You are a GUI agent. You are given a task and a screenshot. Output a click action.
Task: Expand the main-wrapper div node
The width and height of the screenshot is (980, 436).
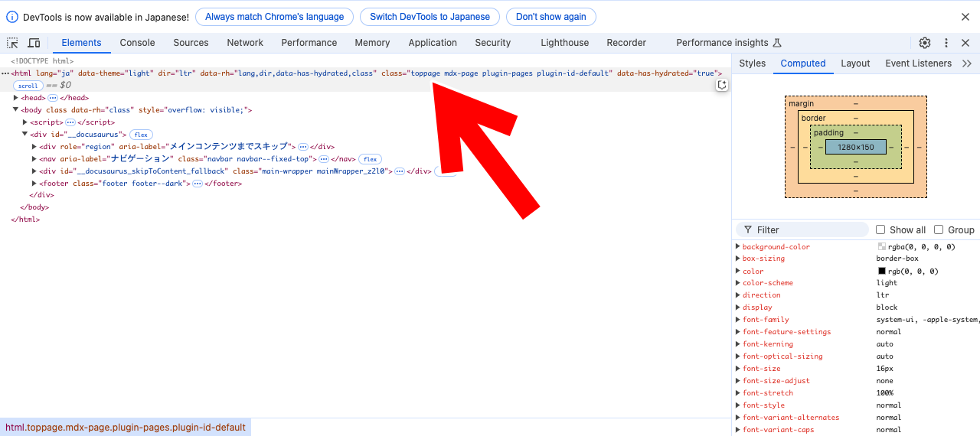pyautogui.click(x=34, y=171)
